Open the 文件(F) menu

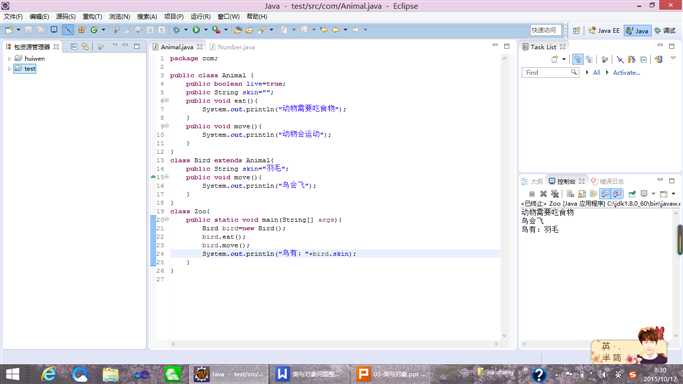[x=13, y=17]
